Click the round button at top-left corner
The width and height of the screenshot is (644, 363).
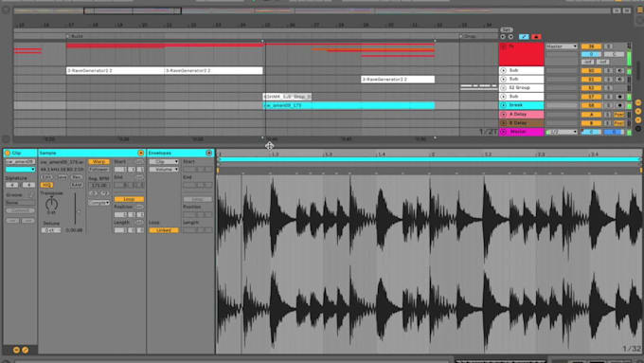tap(6, 9)
